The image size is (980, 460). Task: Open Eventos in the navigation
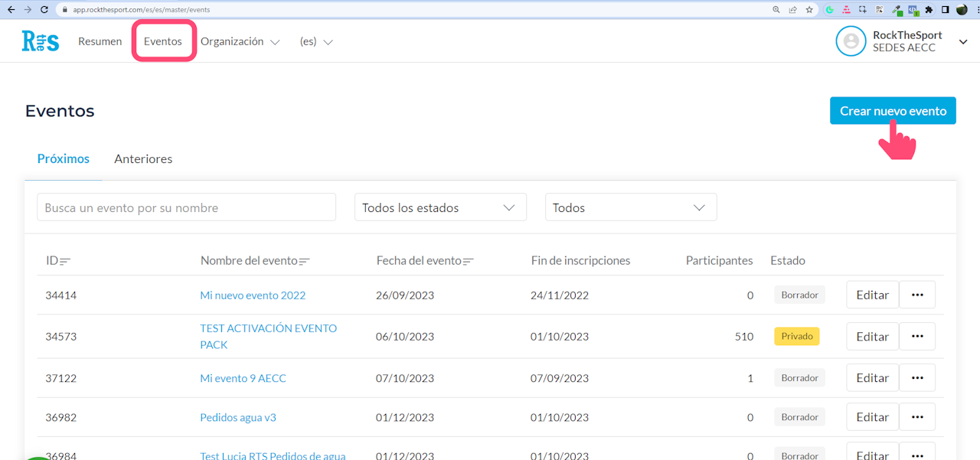[163, 41]
